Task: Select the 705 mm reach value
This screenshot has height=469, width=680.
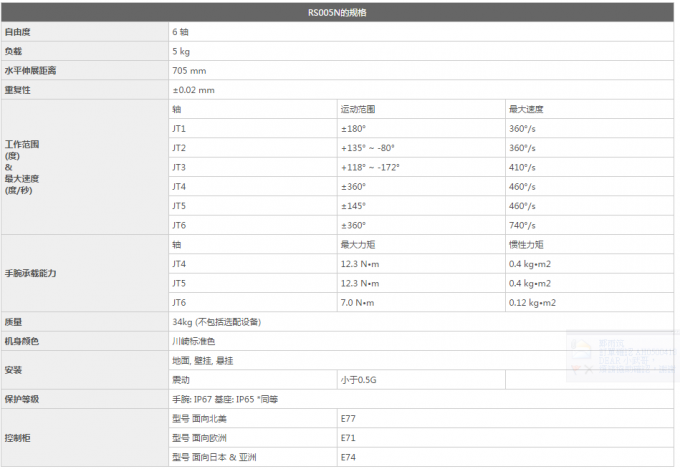Action: (x=189, y=70)
